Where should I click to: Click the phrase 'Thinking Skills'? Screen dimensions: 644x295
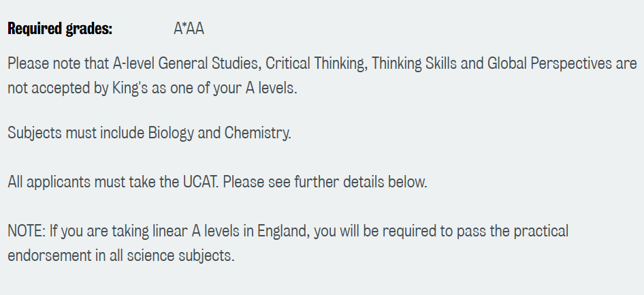point(414,64)
